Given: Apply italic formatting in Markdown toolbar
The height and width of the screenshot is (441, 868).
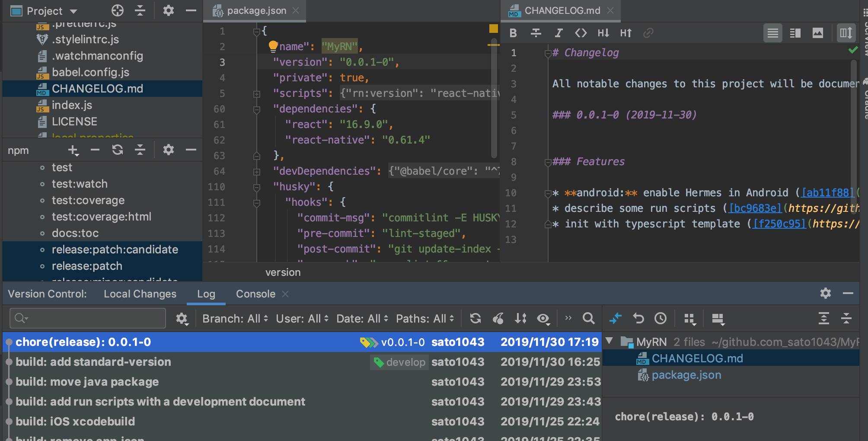Looking at the screenshot, I should (558, 33).
